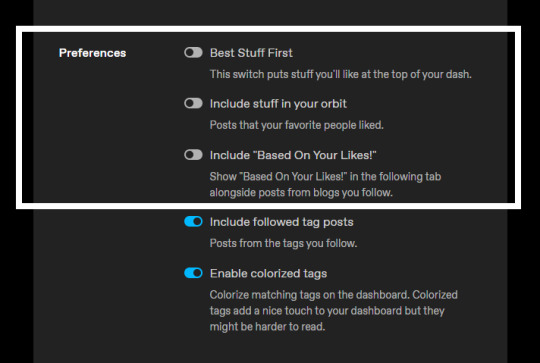Click the Include "Based On Your Likes!" label
The height and width of the screenshot is (363, 540).
point(293,155)
